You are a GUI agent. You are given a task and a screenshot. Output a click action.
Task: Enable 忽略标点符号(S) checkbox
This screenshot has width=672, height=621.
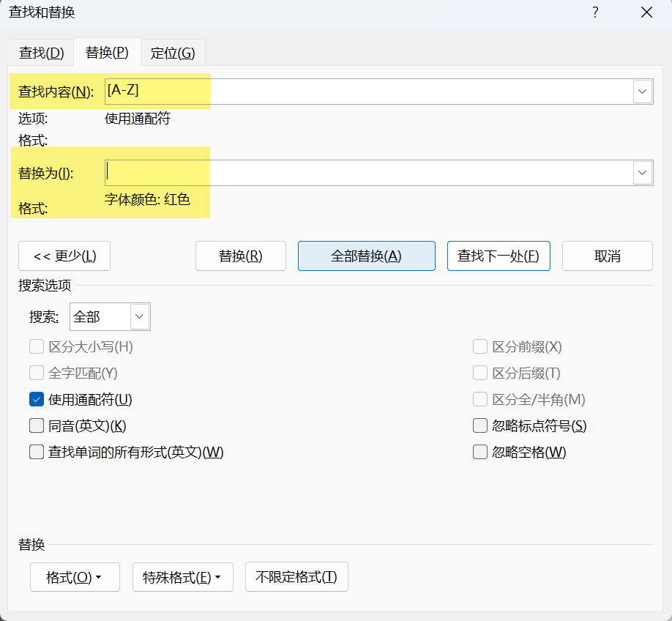[x=480, y=426]
